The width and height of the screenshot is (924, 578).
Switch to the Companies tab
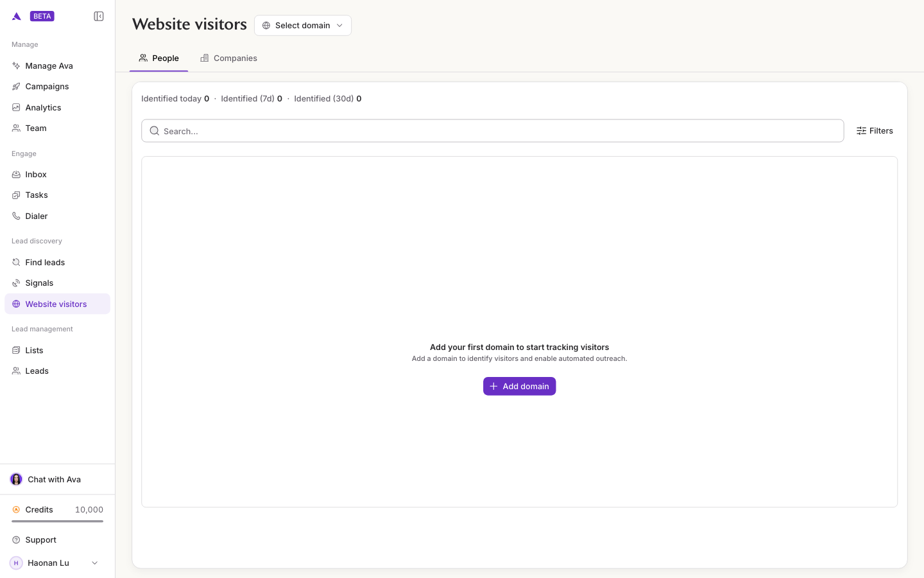pos(229,58)
